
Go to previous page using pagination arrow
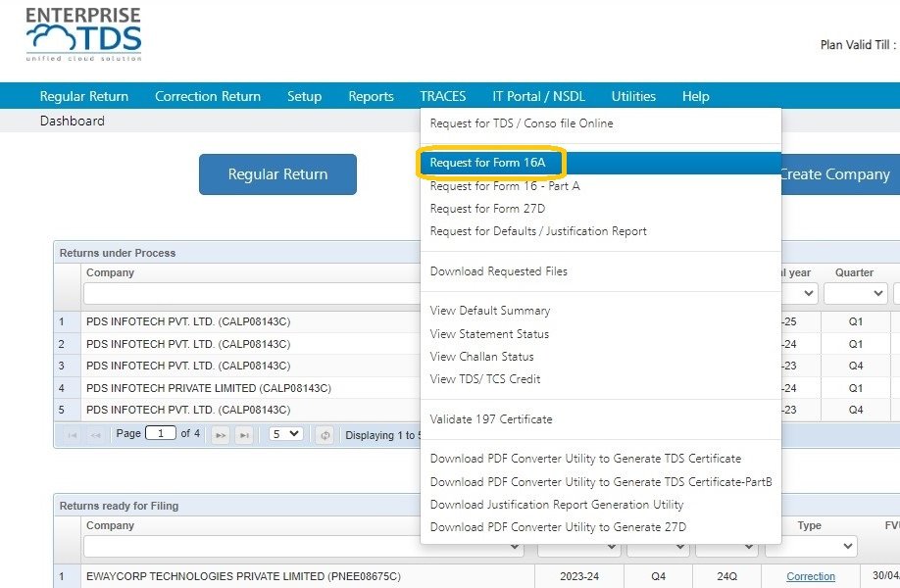(x=95, y=434)
